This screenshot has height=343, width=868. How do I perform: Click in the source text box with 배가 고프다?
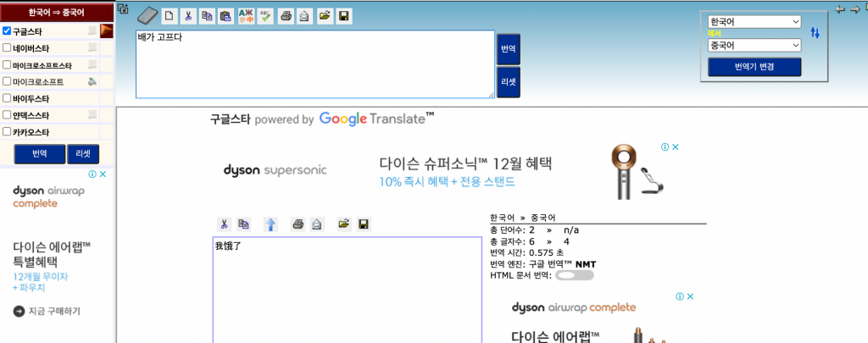315,64
